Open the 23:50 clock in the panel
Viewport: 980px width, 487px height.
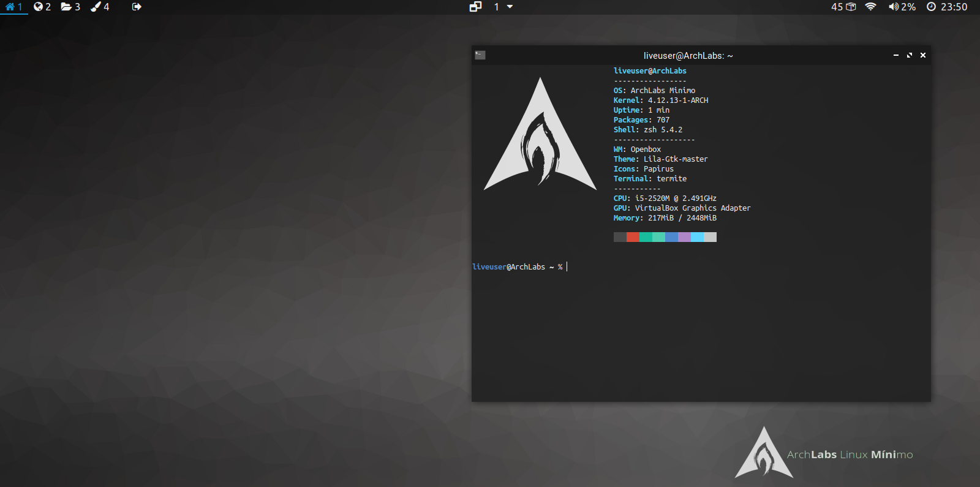pos(947,7)
